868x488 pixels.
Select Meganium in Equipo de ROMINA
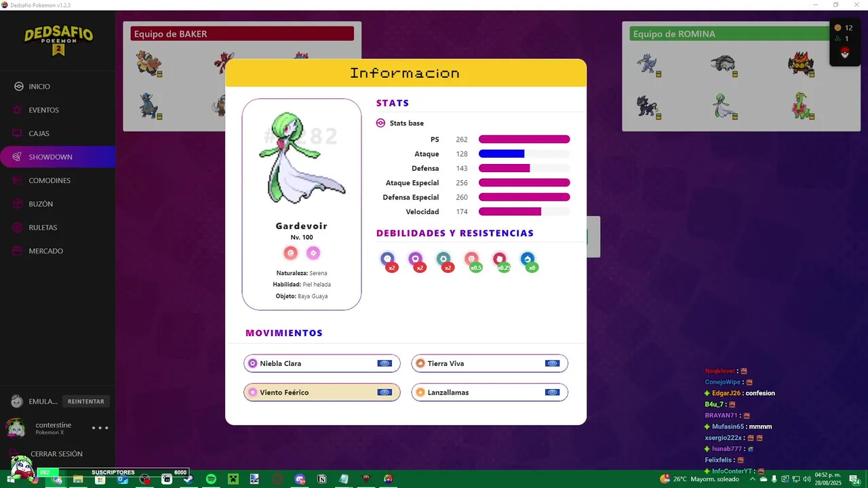[x=802, y=106]
